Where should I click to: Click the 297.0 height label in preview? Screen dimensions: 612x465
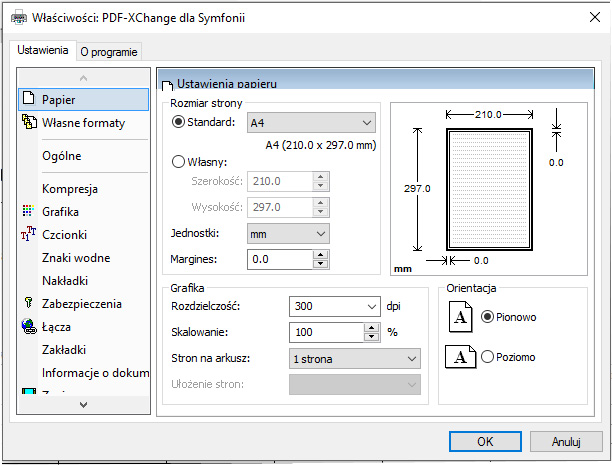pos(417,189)
